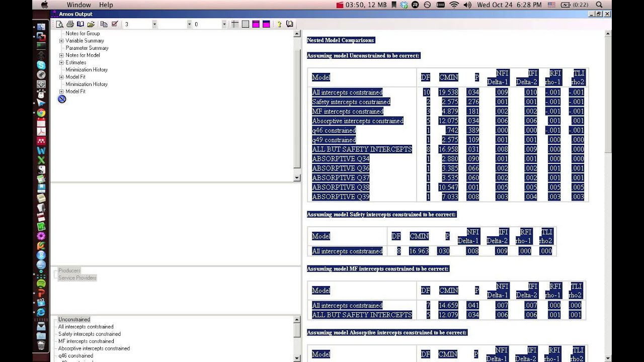Open the View Options checkmark icon
Screen dimensions: 644x362
115,24
